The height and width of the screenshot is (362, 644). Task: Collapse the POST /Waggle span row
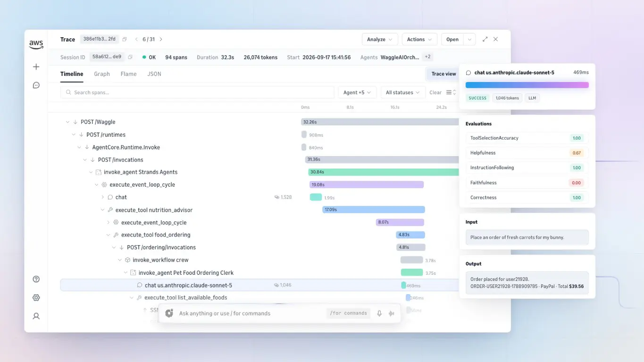click(x=67, y=122)
